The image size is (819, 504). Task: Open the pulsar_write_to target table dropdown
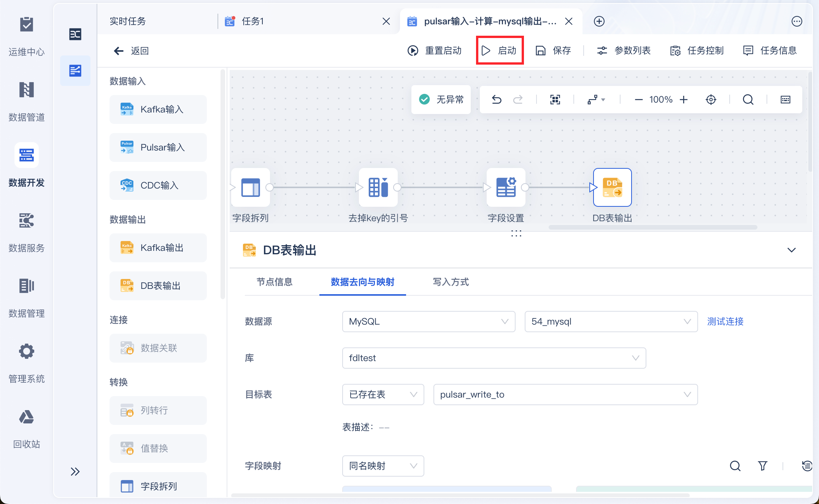tap(565, 395)
